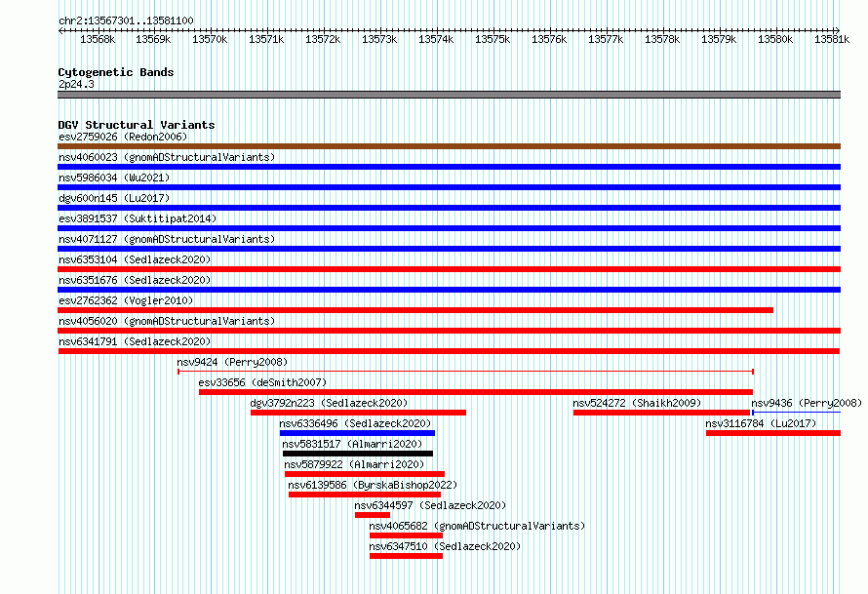Select the 2p24.3 cytogenetic band bar
The width and height of the screenshot is (868, 594).
point(449,95)
